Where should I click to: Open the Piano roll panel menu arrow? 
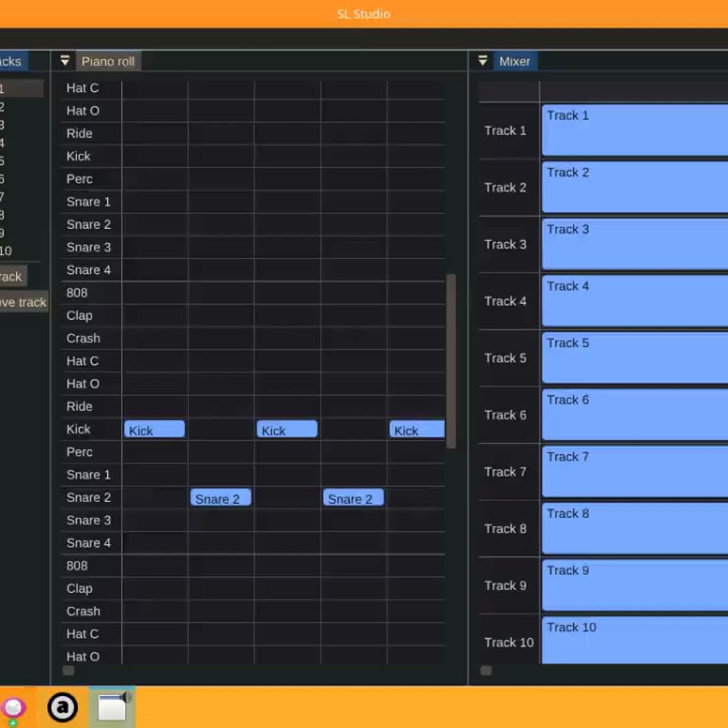click(64, 61)
